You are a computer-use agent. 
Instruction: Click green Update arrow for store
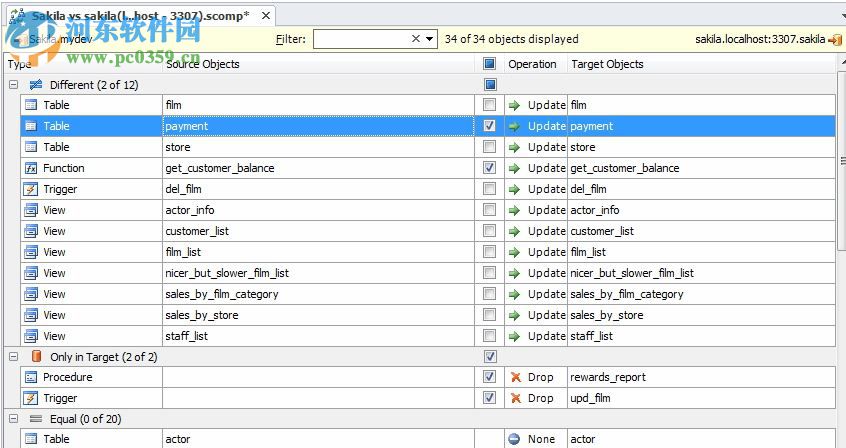[514, 147]
